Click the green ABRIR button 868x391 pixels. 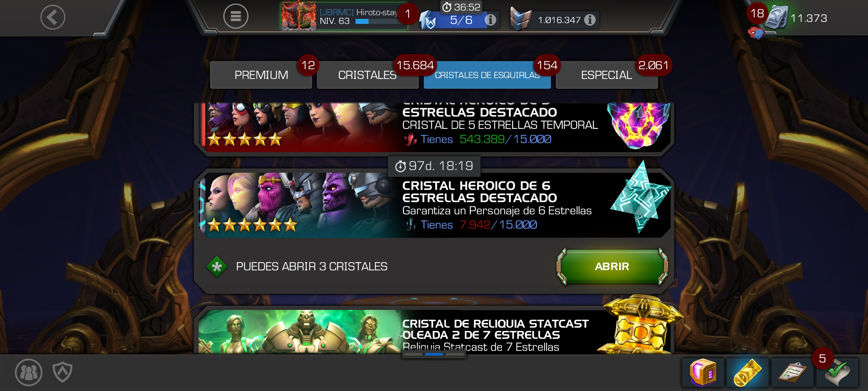coord(612,266)
